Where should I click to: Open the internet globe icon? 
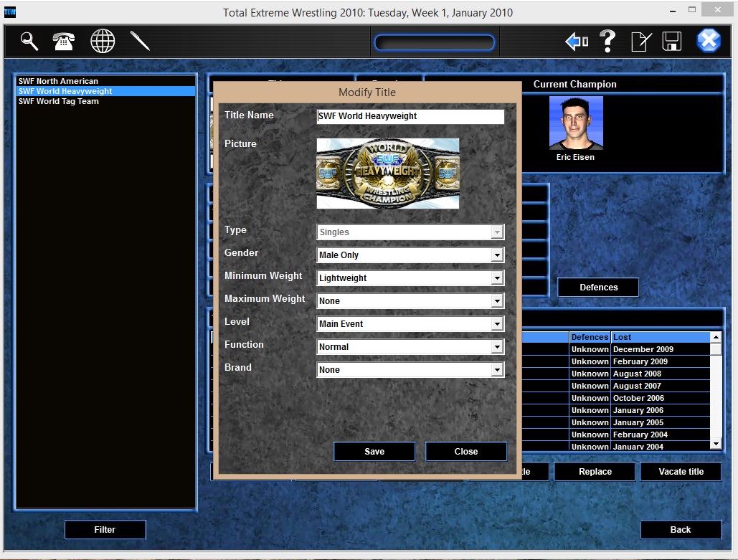pyautogui.click(x=102, y=41)
